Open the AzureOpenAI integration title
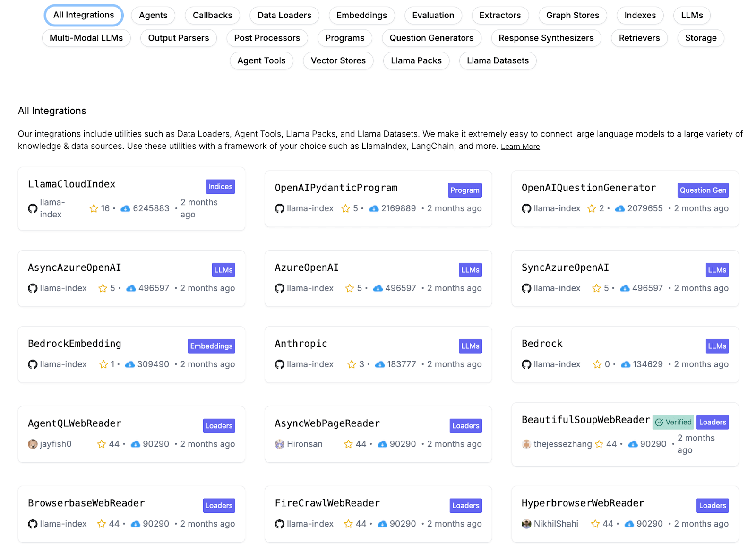This screenshot has height=553, width=756. pyautogui.click(x=307, y=268)
